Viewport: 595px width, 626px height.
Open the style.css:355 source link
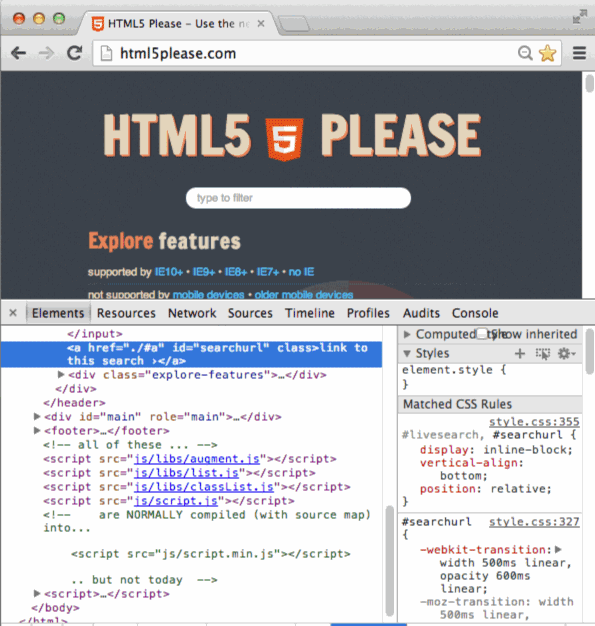tap(534, 422)
